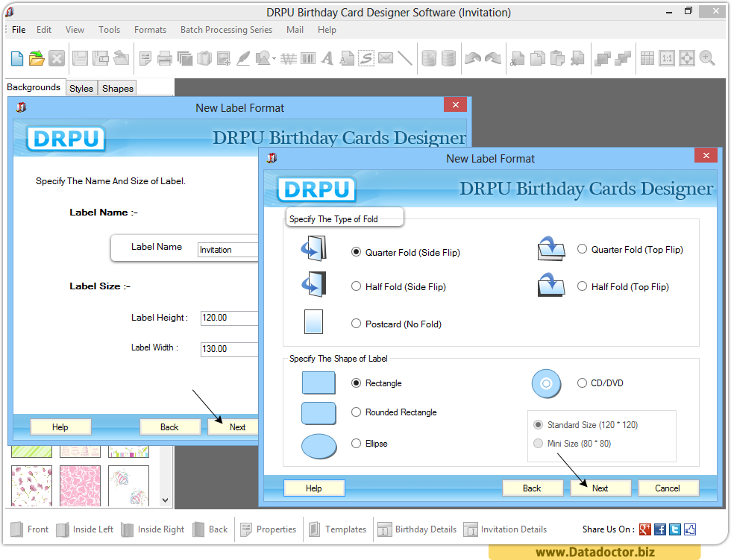Click the envelope mail icon in toolbar
Screen dimensions: 731x560
point(386,58)
